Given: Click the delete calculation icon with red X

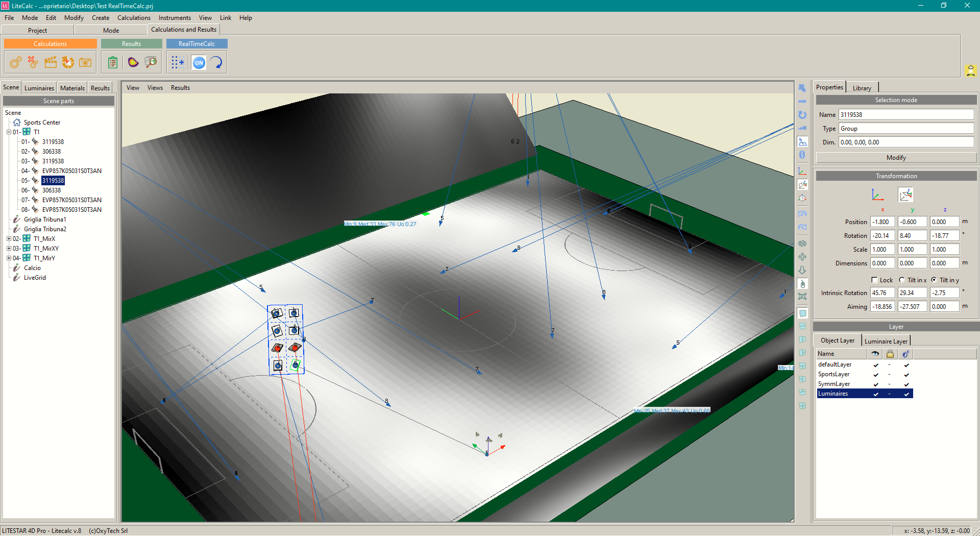Looking at the screenshot, I should [33, 62].
